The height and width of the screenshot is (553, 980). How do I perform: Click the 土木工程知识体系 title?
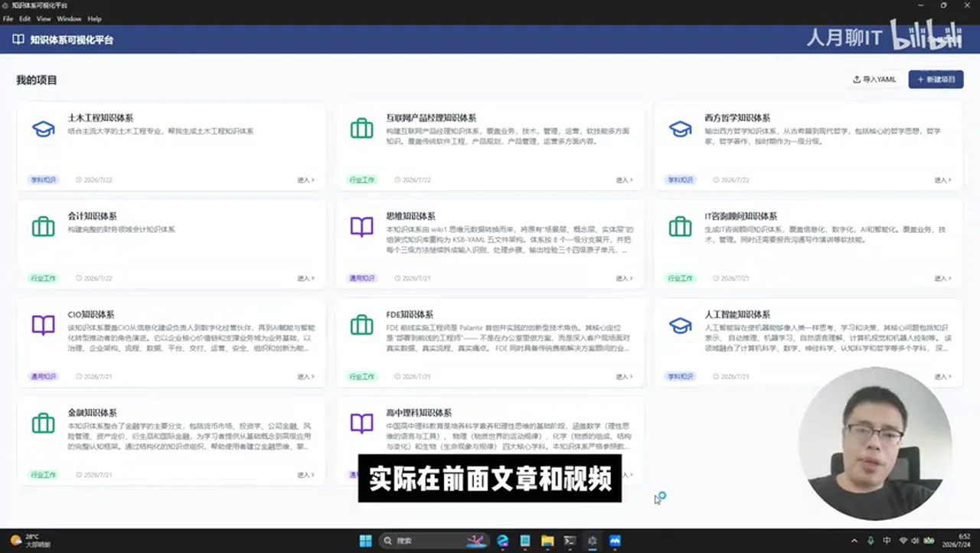pos(100,118)
